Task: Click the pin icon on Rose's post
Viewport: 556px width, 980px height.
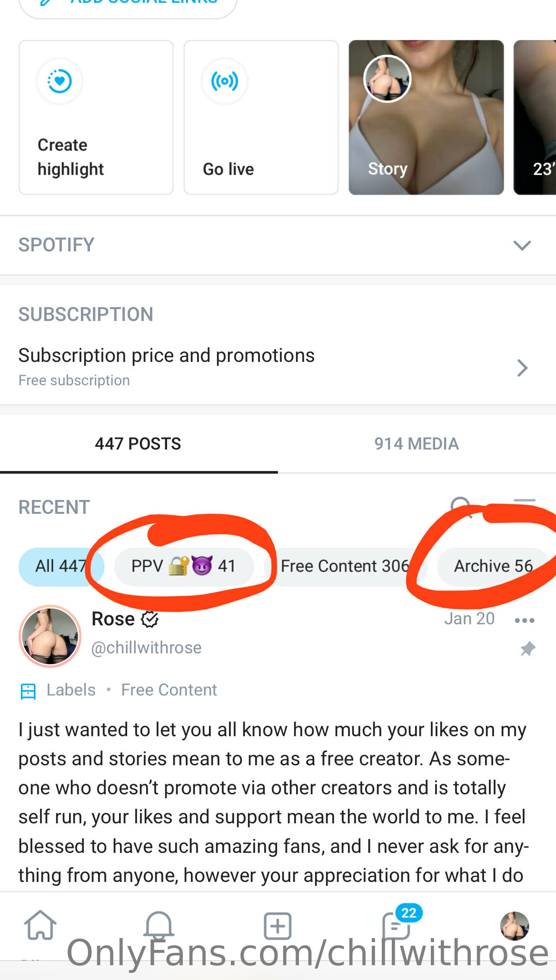Action: click(x=527, y=649)
